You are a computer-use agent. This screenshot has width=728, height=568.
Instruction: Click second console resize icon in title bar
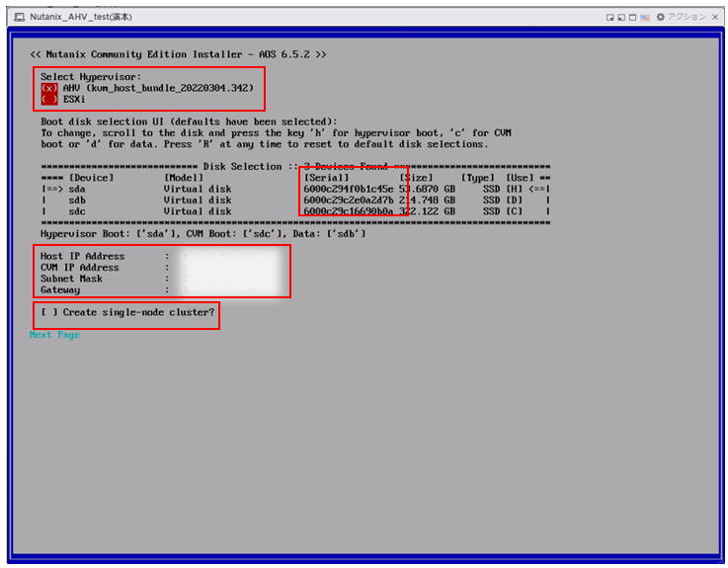(621, 18)
